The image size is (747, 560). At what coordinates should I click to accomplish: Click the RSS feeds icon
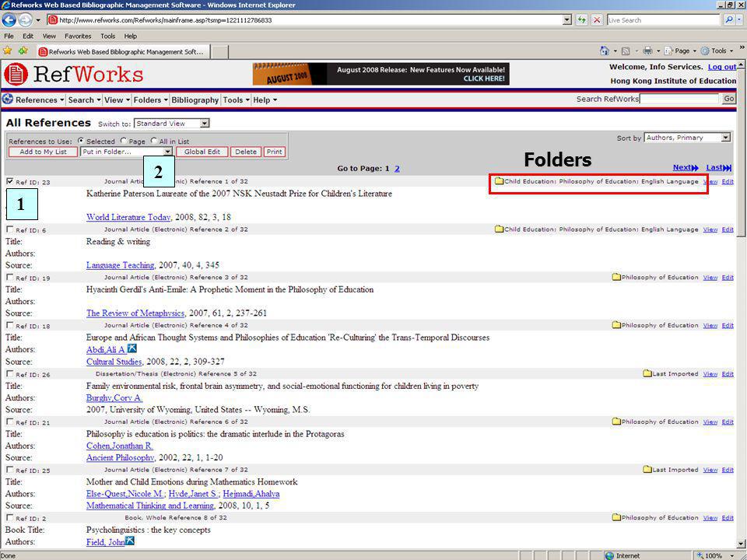coord(626,51)
